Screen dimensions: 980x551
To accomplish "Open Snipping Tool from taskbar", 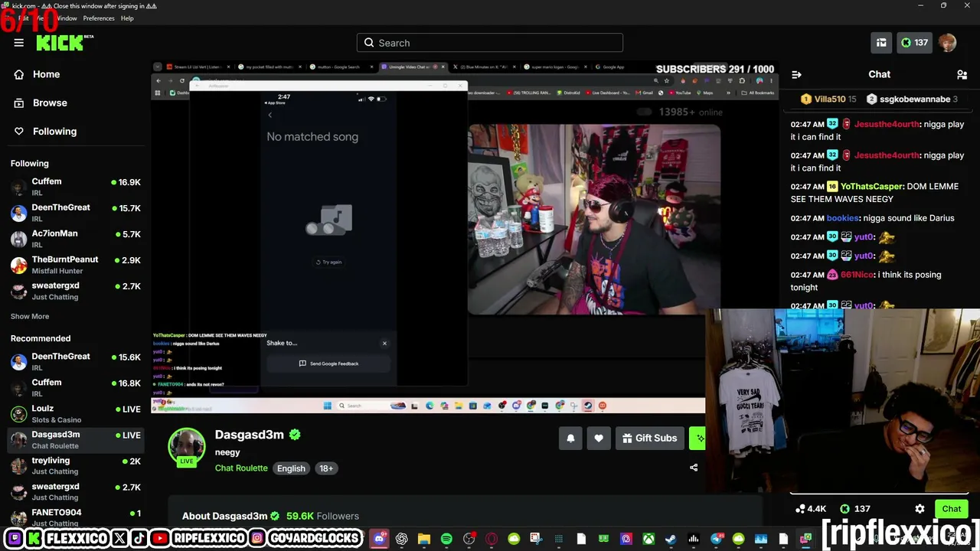I will [536, 539].
